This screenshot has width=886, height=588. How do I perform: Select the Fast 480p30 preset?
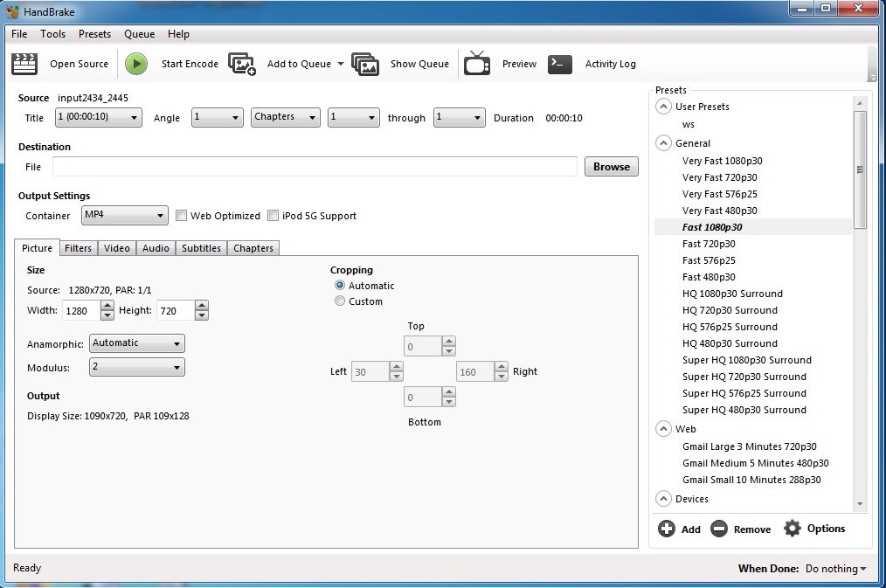click(709, 277)
